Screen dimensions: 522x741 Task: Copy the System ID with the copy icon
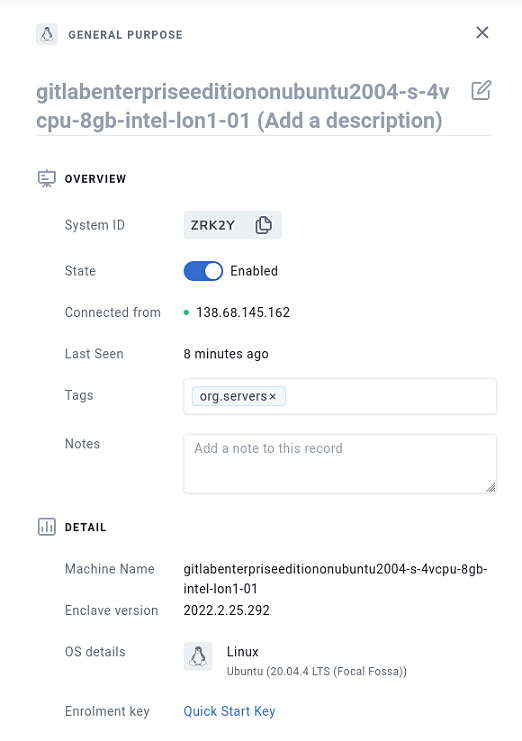coord(263,225)
